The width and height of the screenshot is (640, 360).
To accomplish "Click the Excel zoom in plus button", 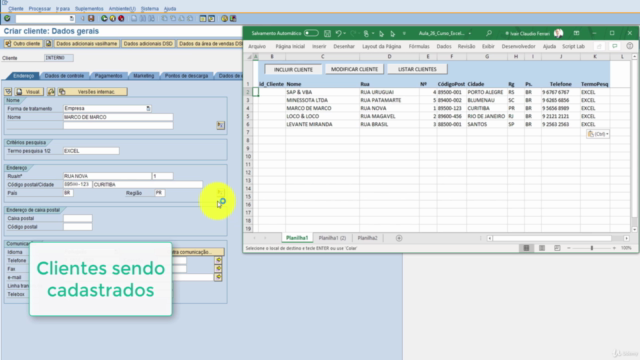I will pos(614,248).
